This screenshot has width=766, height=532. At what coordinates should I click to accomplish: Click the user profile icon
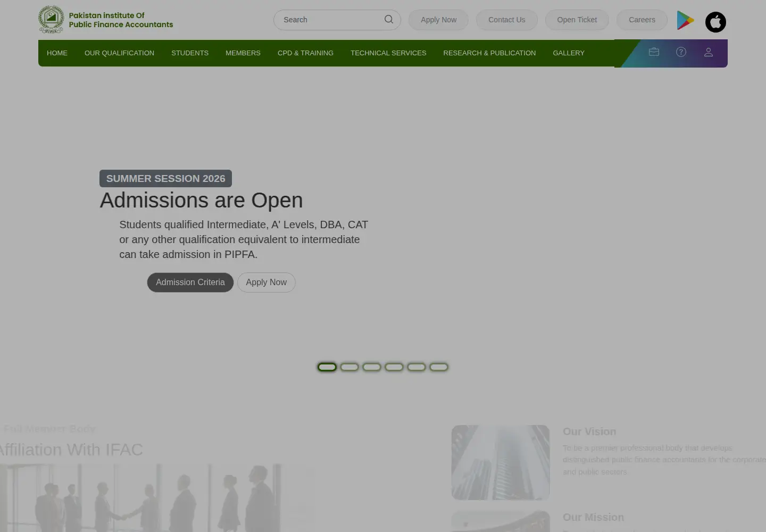tap(708, 52)
